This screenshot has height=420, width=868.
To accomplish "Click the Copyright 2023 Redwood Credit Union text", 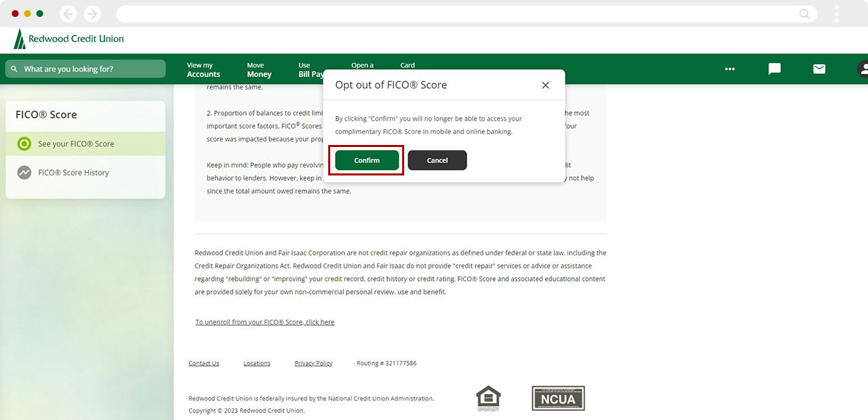I will tap(246, 411).
